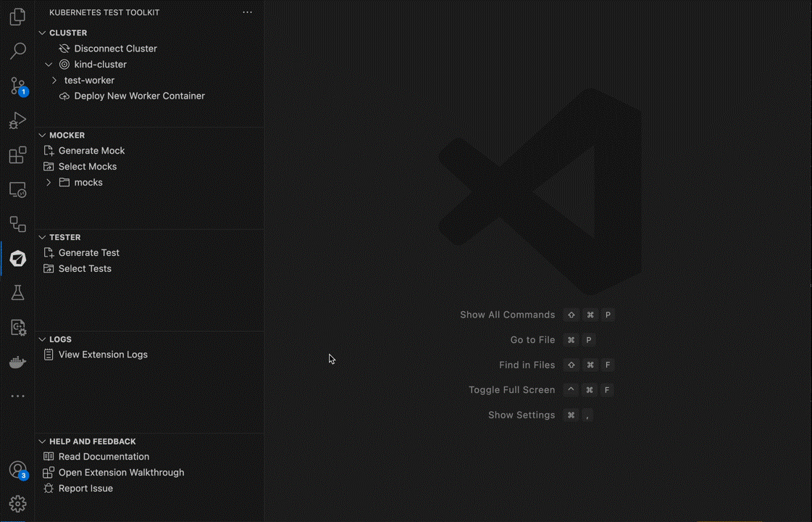812x522 pixels.
Task: Open the Docker view icon
Action: coord(17,362)
